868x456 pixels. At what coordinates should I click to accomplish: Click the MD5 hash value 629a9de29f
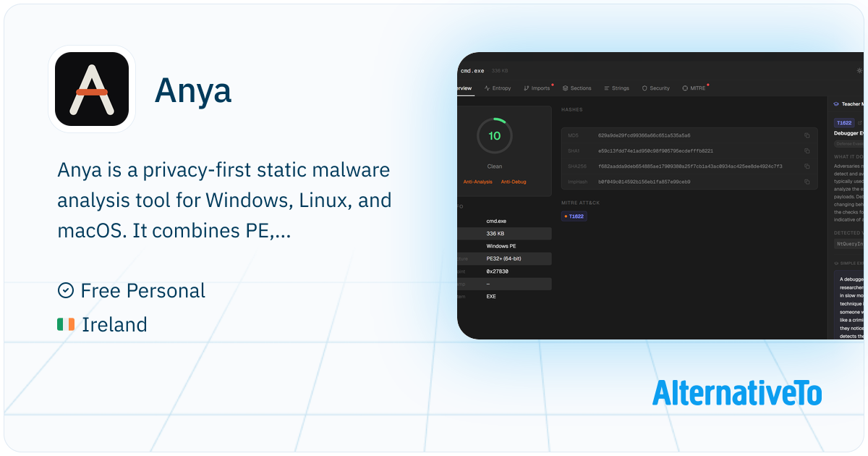644,135
